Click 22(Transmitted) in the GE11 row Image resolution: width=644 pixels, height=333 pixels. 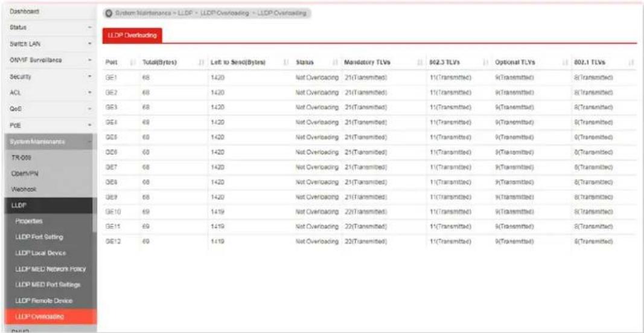click(x=365, y=227)
